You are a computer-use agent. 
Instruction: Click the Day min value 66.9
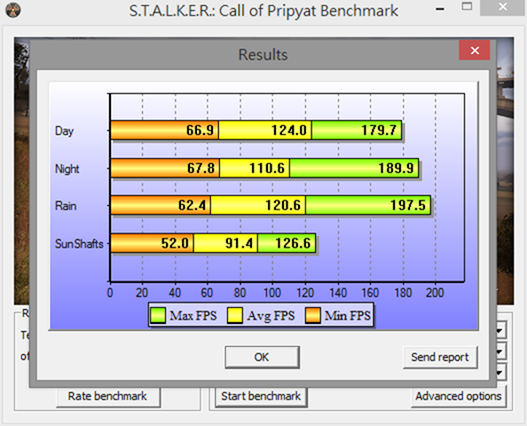pos(200,130)
